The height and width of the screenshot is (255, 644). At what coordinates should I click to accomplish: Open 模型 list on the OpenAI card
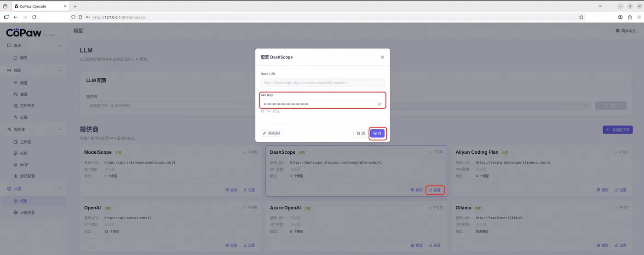[231, 245]
